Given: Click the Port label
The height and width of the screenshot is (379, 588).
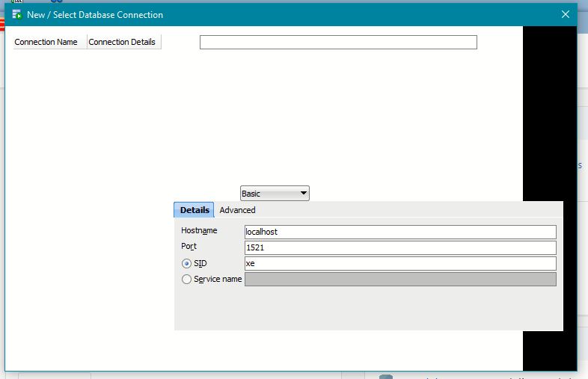Looking at the screenshot, I should (189, 247).
